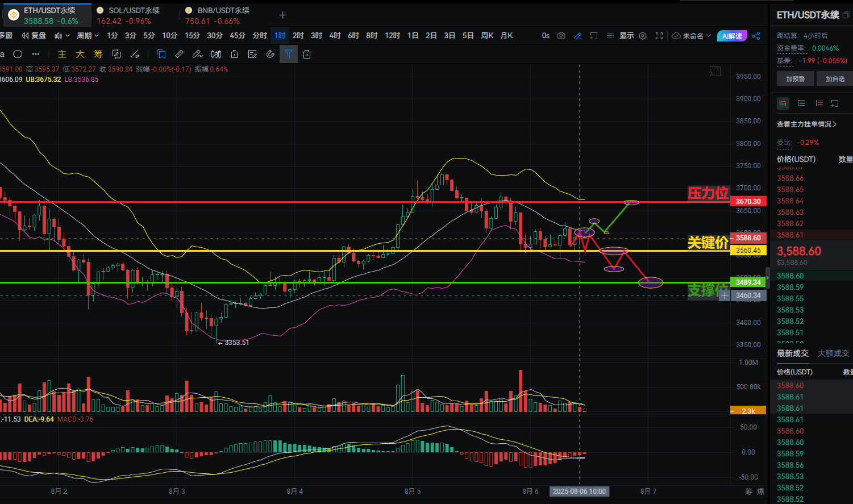
Task: Click the magnet snap icon
Action: (271, 54)
